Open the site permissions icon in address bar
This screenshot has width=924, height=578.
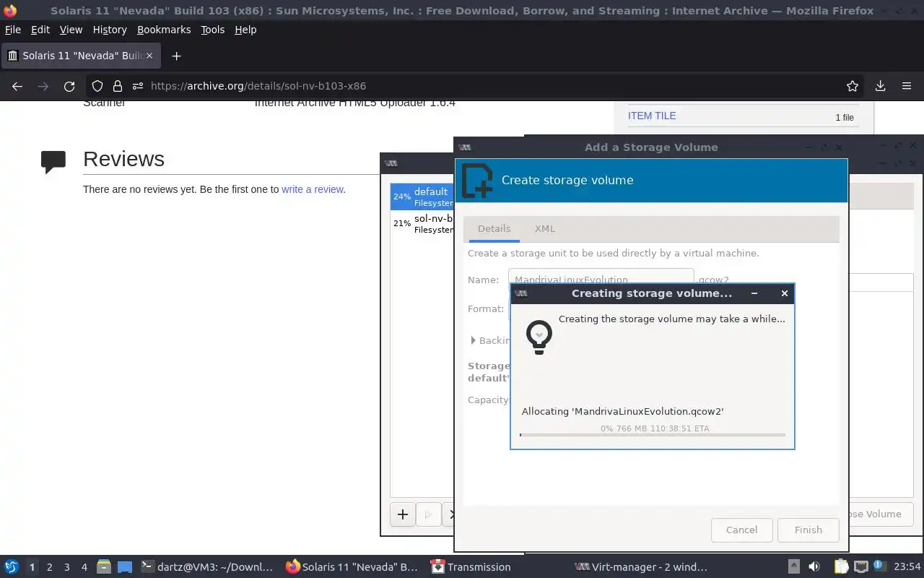tap(138, 86)
